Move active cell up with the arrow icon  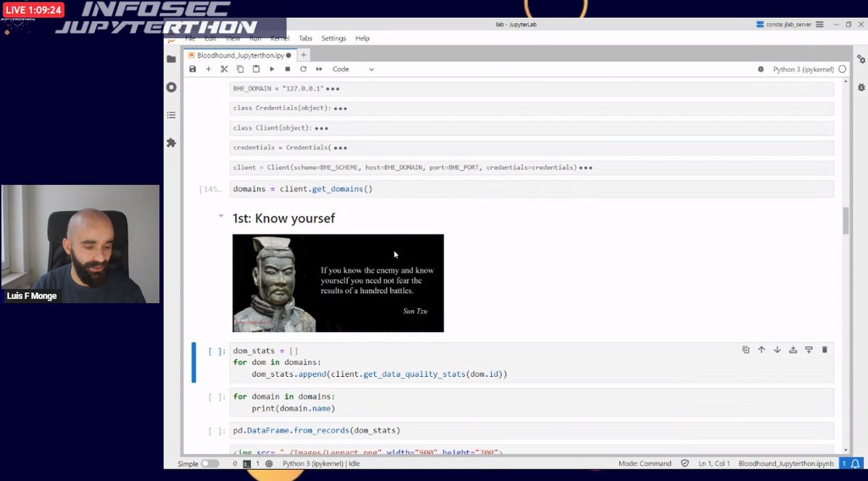point(762,350)
